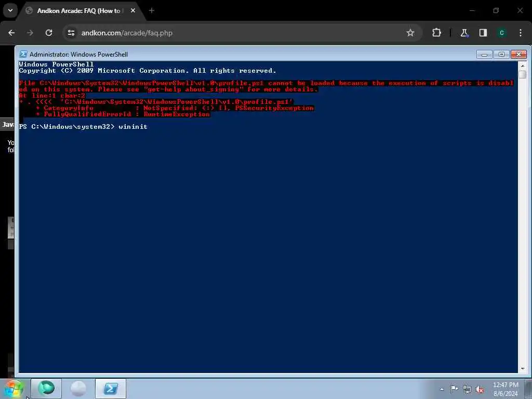This screenshot has width=532, height=399.
Task: Click the 'Windows PowerShell' header line
Action: click(x=56, y=64)
